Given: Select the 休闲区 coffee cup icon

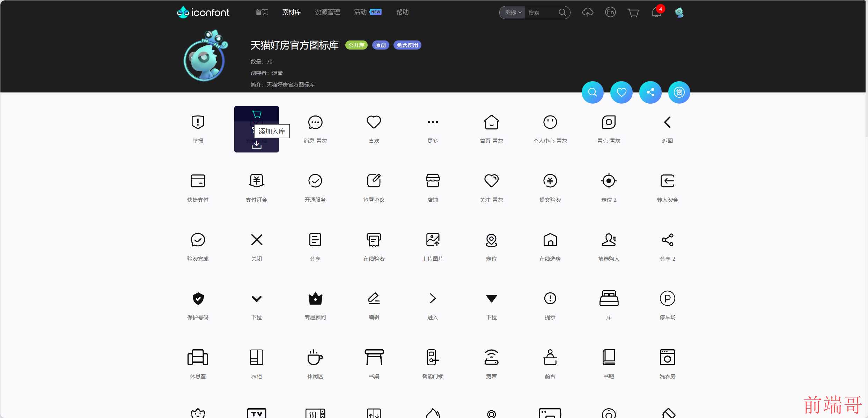Looking at the screenshot, I should [315, 357].
